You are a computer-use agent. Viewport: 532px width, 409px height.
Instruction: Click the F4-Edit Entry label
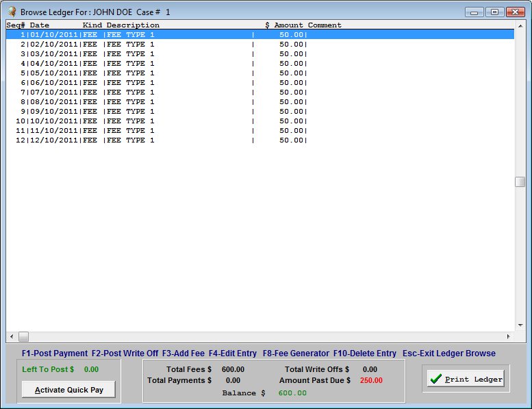(x=233, y=354)
